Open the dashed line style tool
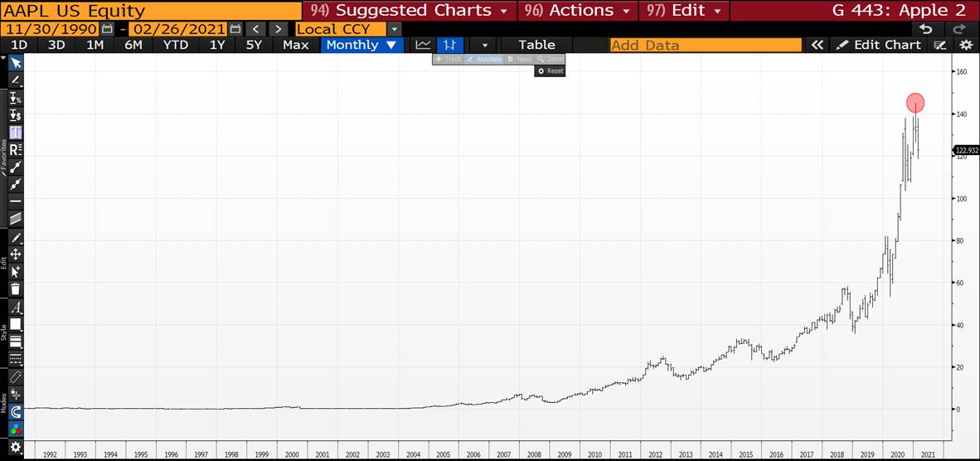 16,359
